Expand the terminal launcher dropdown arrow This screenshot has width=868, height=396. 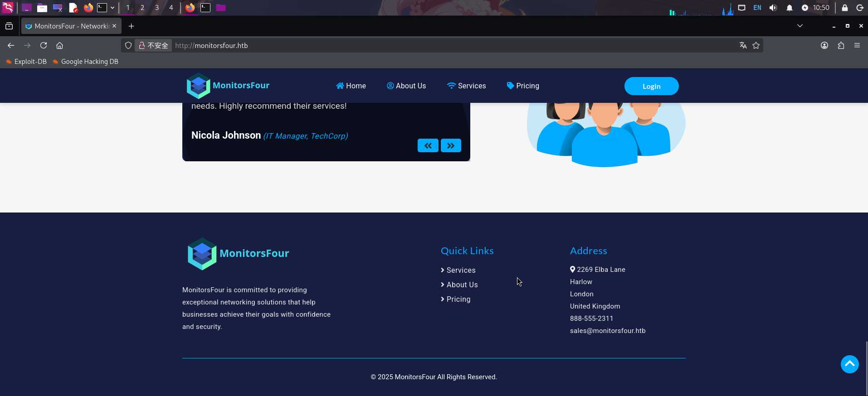coord(112,8)
